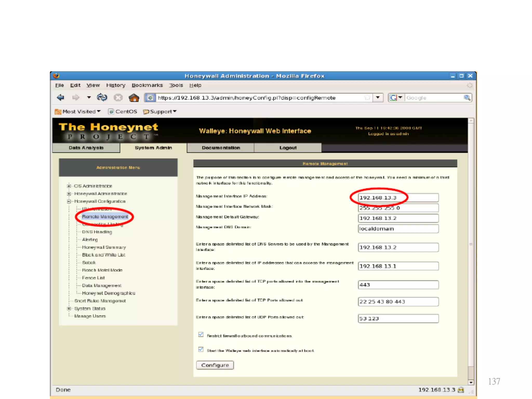
Task: Click the Reload page icon
Action: pyautogui.click(x=102, y=98)
